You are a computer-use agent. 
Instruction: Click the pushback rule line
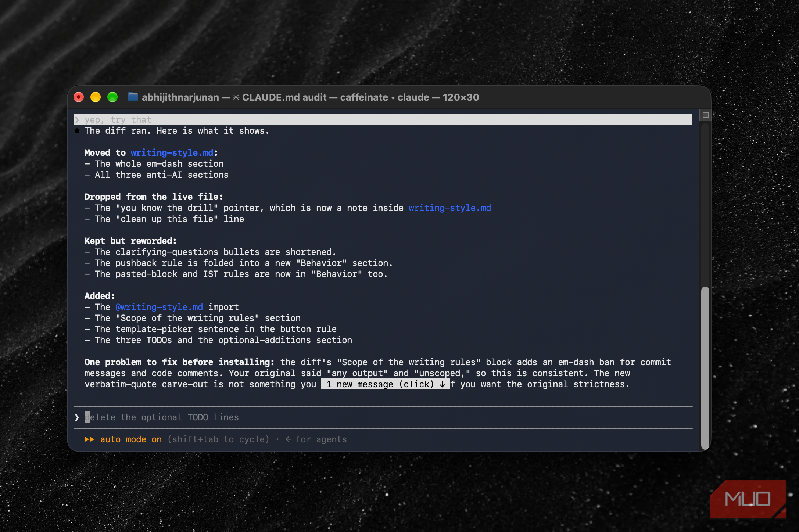[x=239, y=263]
